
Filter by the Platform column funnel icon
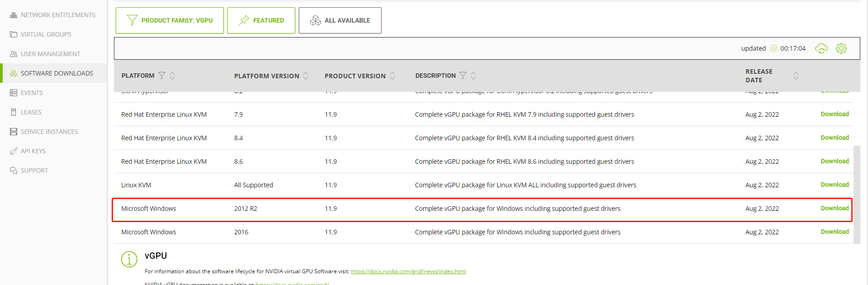pos(162,76)
